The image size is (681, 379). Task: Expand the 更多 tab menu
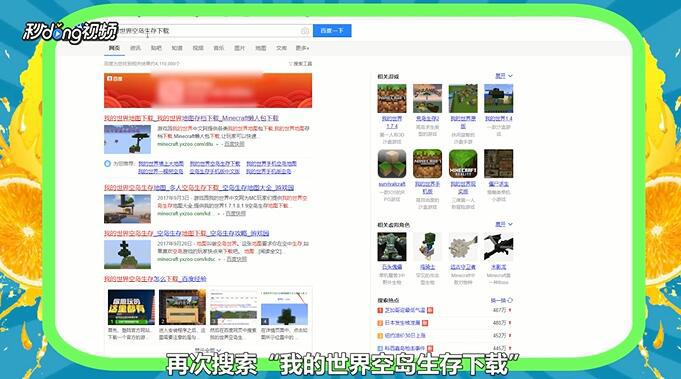pyautogui.click(x=302, y=48)
